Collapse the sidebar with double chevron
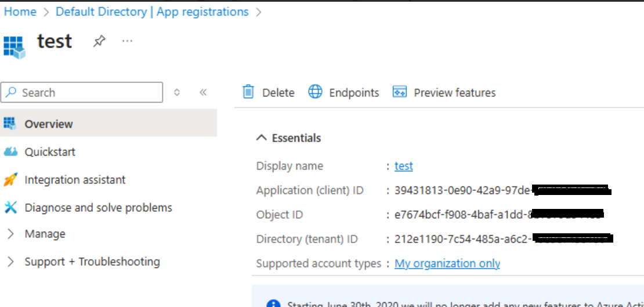The width and height of the screenshot is (644, 307). click(x=202, y=92)
